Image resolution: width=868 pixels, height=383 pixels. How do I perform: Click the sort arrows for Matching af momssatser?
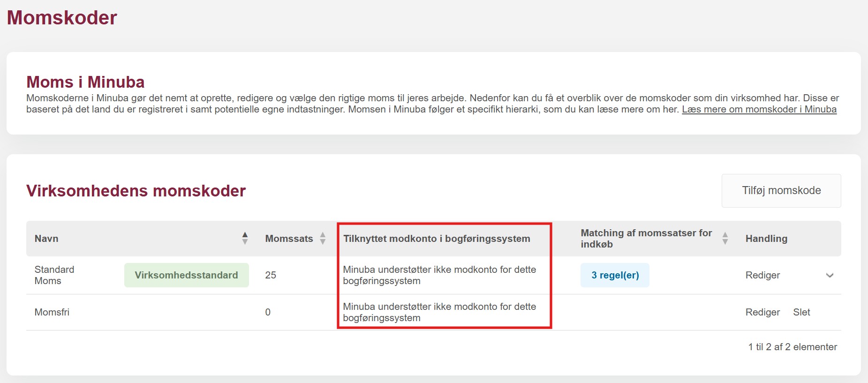tap(725, 238)
